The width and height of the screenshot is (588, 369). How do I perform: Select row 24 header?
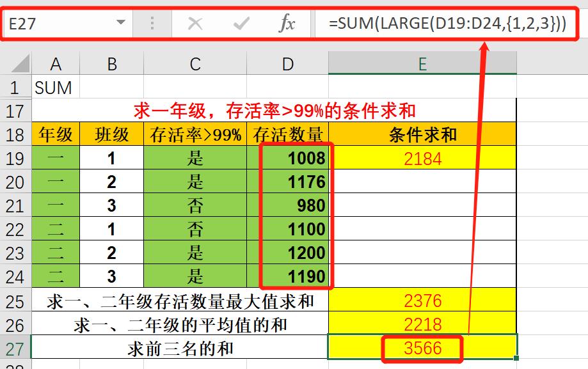(15, 276)
